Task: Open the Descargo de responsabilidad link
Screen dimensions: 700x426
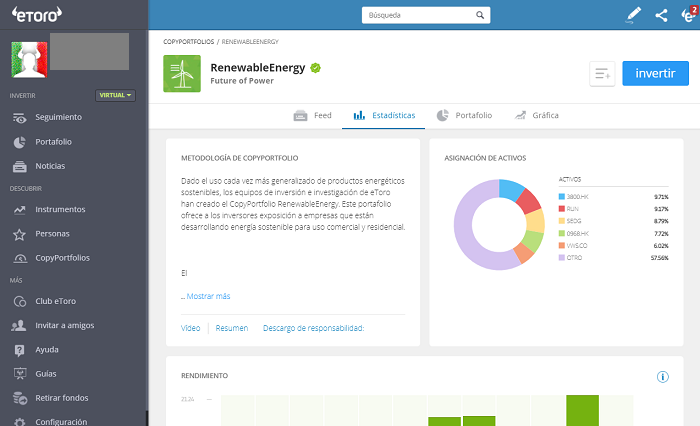Action: (x=313, y=328)
